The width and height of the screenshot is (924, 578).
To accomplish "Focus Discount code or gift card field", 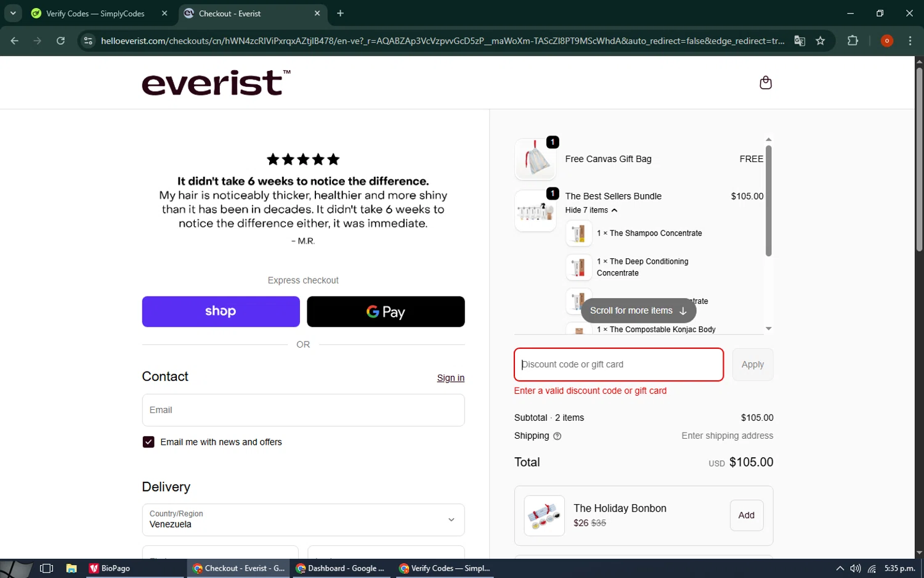I will click(618, 364).
